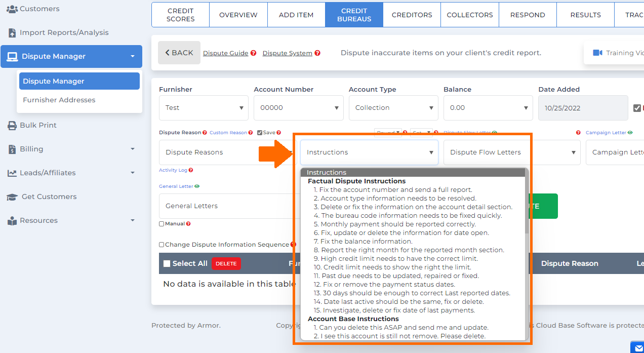
Task: Click help icon next to Save checkbox
Action: pos(278,133)
